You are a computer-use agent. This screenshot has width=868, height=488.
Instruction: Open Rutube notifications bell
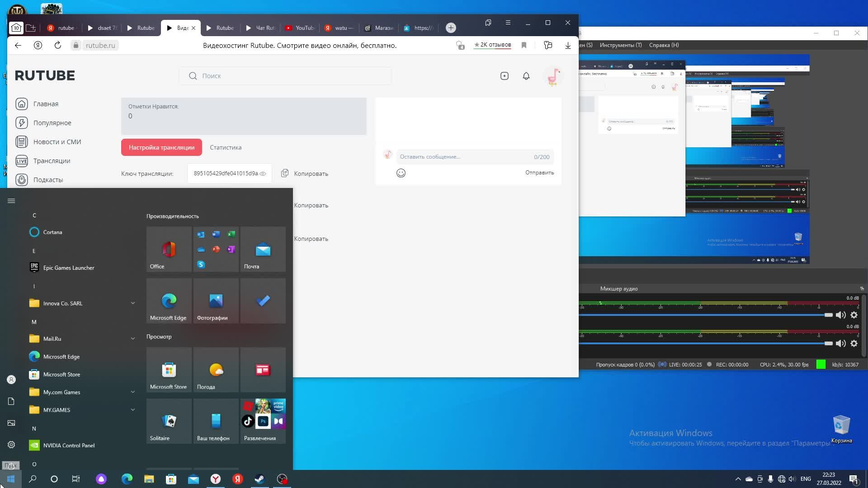[526, 76]
